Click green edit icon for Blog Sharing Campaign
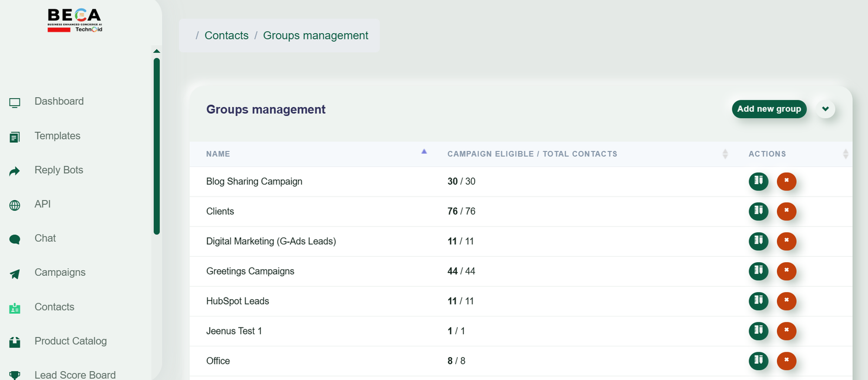The width and height of the screenshot is (868, 380). (758, 181)
